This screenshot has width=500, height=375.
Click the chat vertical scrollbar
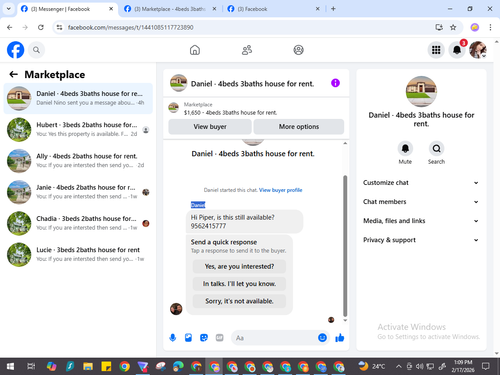coord(345,246)
